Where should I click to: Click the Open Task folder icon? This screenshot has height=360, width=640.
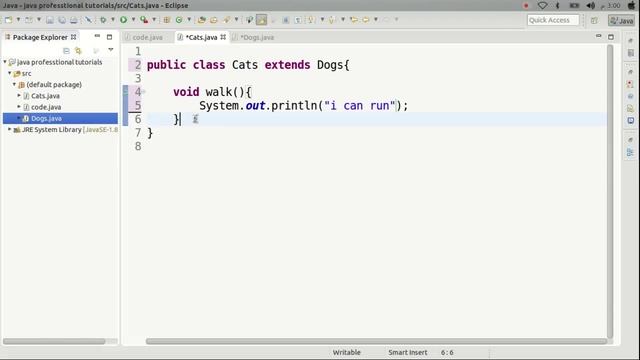213,20
